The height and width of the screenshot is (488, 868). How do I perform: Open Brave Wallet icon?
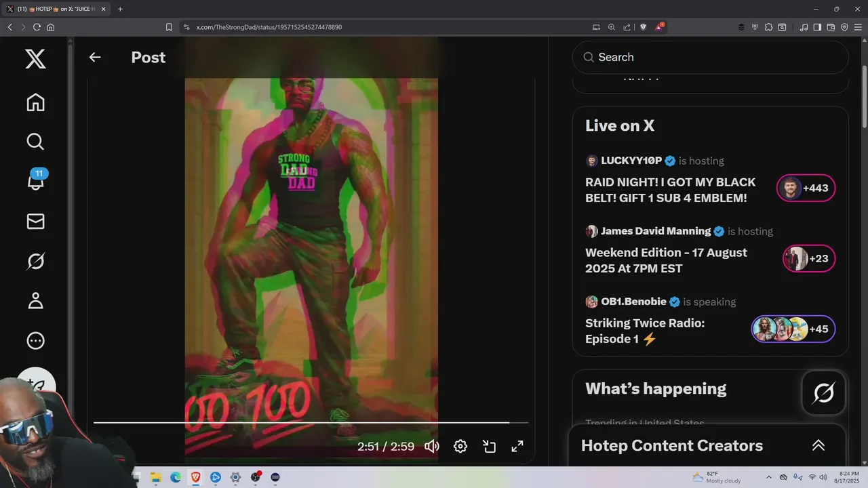831,27
